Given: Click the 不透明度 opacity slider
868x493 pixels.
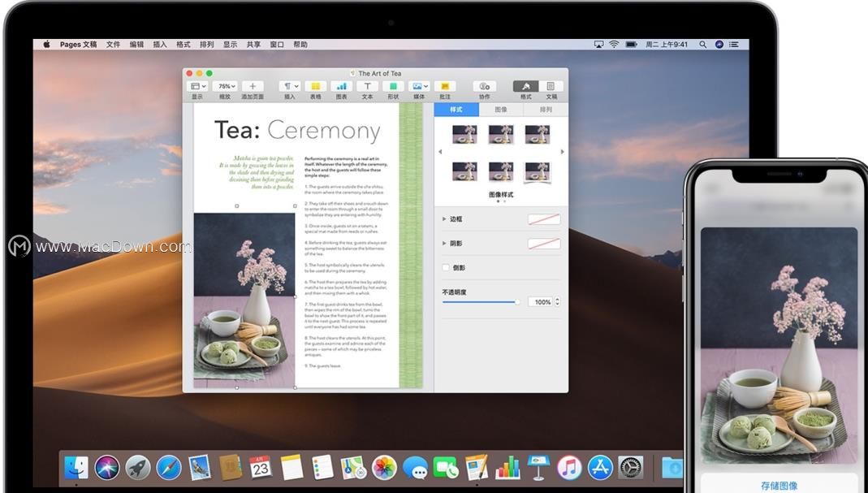Looking at the screenshot, I should (481, 302).
